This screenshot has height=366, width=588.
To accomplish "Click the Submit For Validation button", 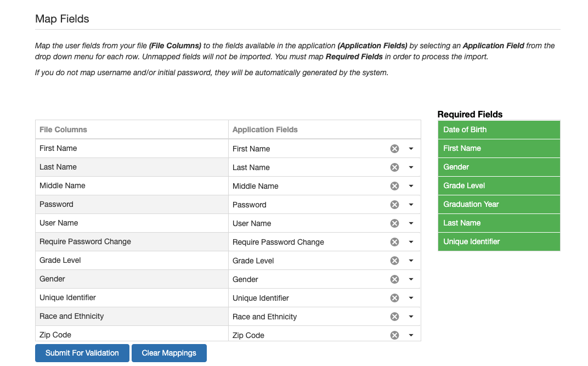I will tap(82, 353).
